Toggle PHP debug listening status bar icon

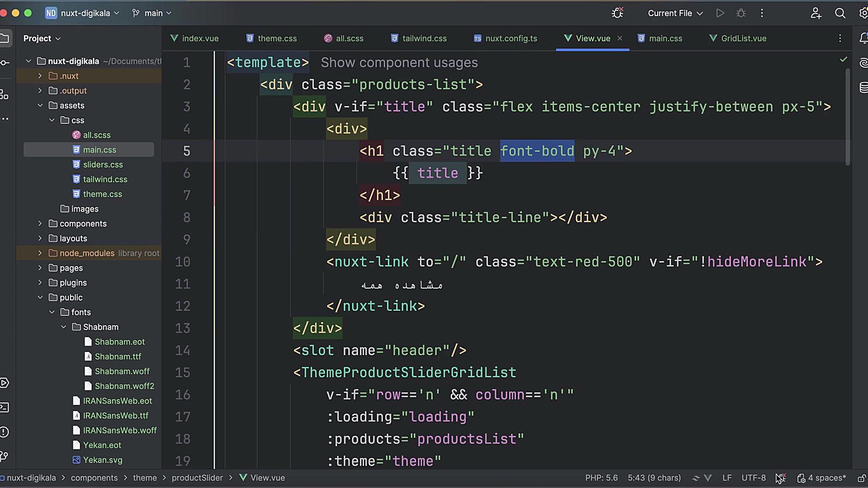[781, 478]
